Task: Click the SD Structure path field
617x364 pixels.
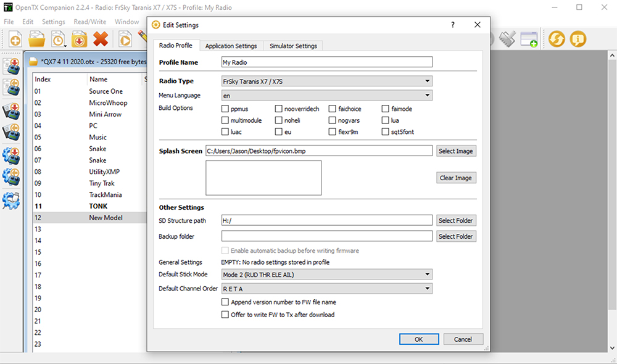Action: click(326, 220)
